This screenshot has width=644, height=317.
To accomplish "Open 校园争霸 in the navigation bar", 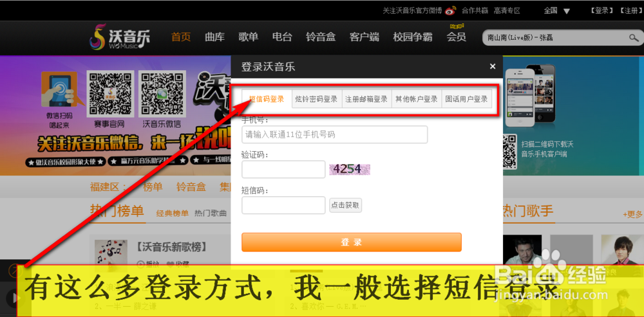I will click(x=413, y=37).
